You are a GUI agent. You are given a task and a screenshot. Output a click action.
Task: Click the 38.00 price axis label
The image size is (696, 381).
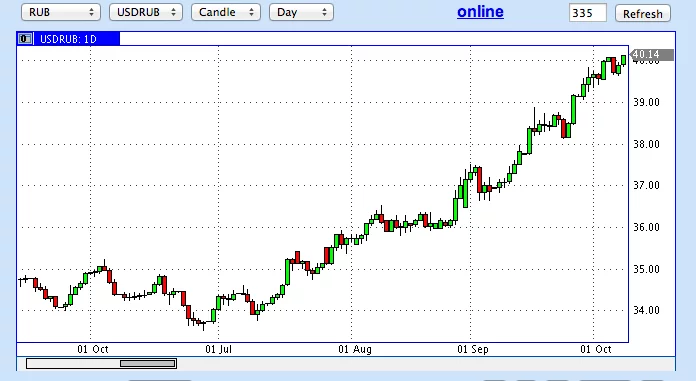(646, 144)
